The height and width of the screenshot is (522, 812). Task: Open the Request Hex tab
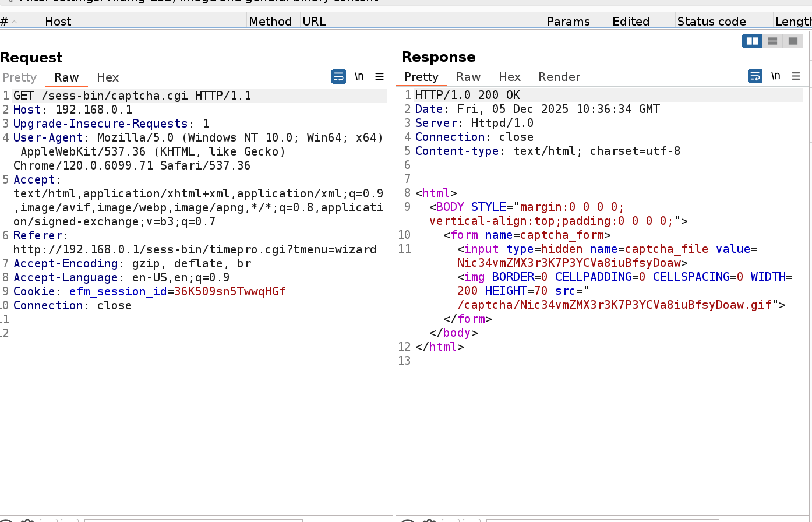(x=108, y=77)
